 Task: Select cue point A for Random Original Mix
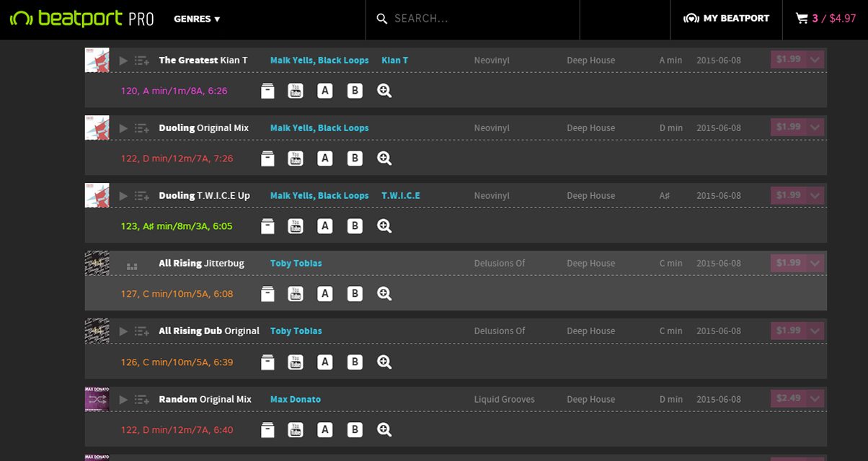pos(325,429)
